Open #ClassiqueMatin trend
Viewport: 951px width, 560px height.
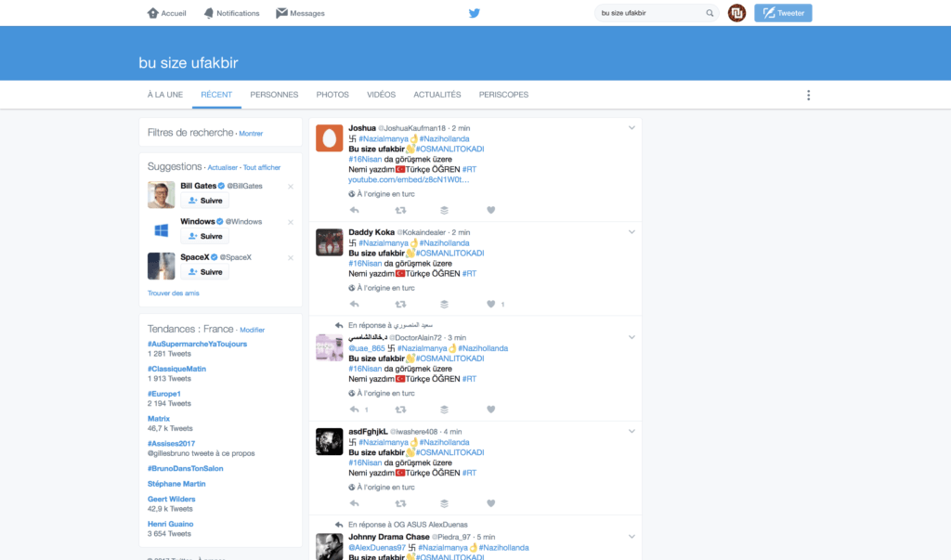click(176, 369)
